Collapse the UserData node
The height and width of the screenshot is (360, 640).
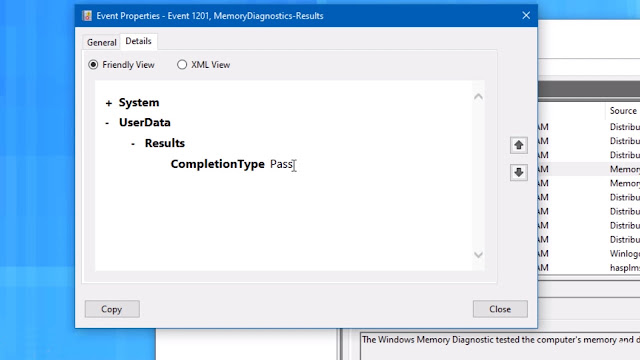(x=107, y=123)
